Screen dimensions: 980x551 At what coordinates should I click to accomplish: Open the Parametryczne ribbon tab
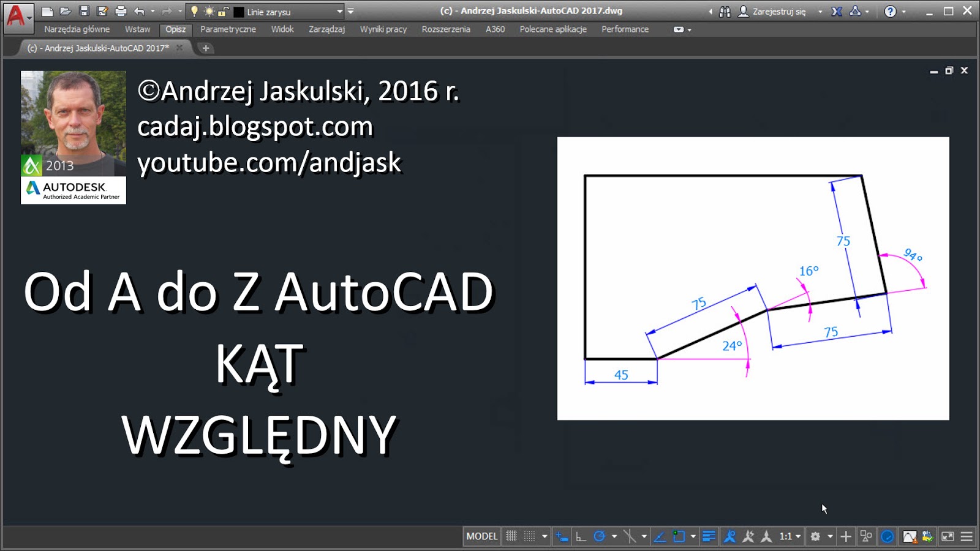tap(228, 29)
